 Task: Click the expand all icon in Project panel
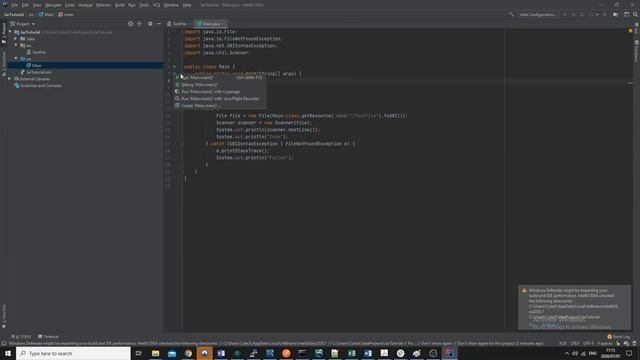[x=139, y=24]
